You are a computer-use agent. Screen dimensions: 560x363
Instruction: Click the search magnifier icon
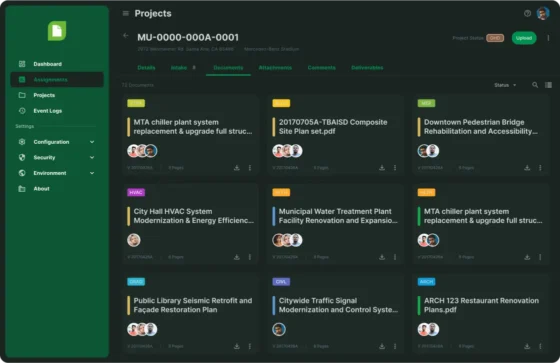[x=535, y=85]
